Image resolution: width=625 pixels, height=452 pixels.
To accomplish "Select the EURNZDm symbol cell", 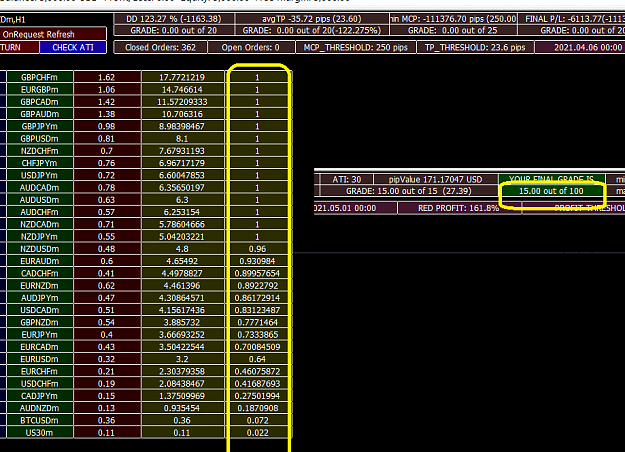I will tap(40, 286).
